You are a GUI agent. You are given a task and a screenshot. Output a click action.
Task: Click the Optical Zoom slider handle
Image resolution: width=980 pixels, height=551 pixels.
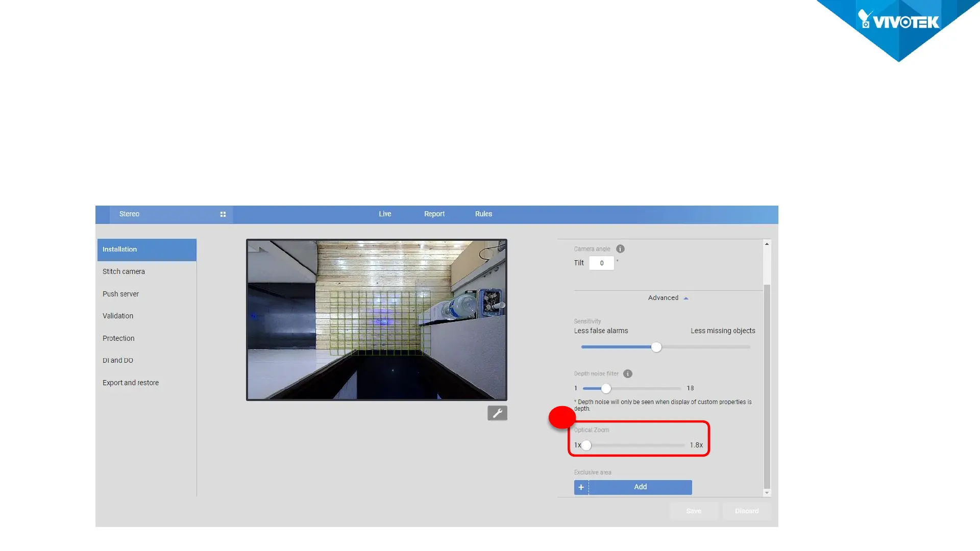click(x=586, y=445)
